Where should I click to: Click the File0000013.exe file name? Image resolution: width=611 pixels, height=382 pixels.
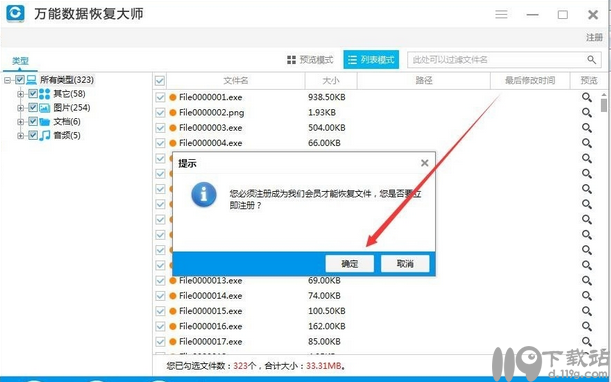[210, 281]
